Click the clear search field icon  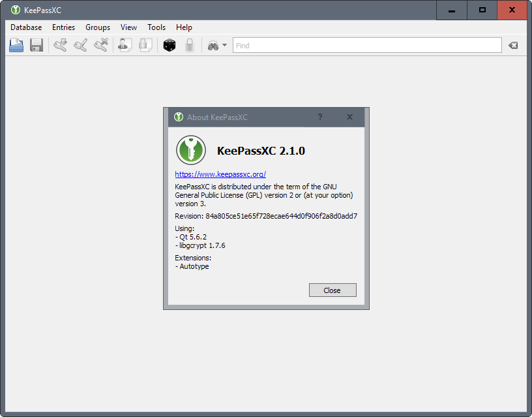point(513,45)
